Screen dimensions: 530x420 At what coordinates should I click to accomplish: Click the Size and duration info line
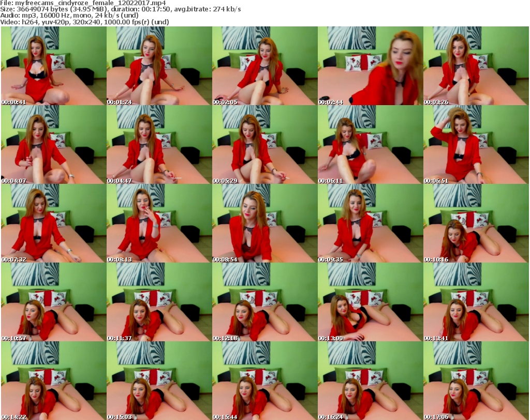click(120, 9)
